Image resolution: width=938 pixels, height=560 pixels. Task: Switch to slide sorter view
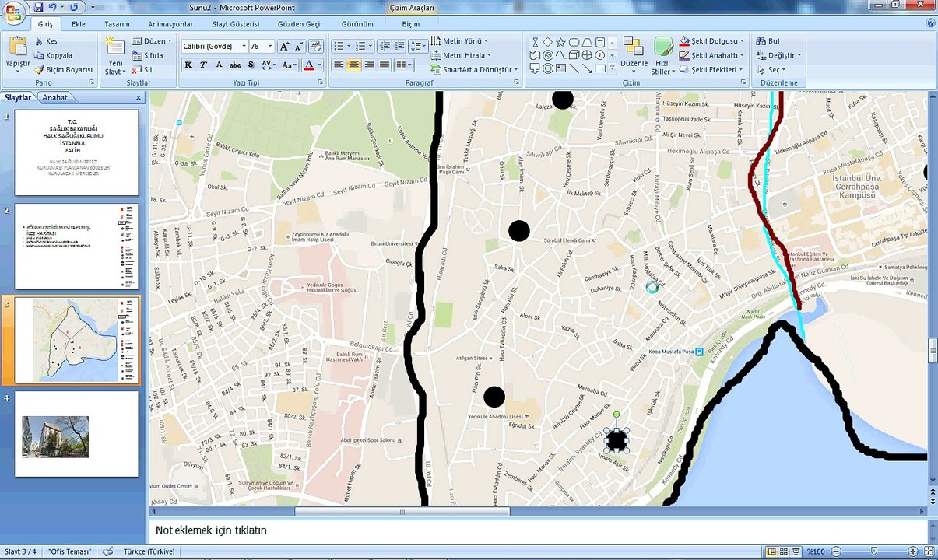tap(785, 551)
